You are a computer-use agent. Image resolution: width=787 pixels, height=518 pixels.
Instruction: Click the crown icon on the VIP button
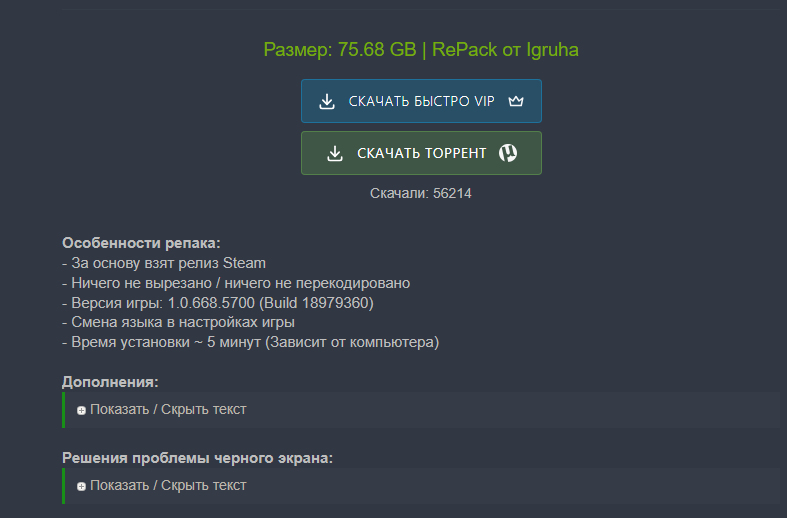click(516, 101)
